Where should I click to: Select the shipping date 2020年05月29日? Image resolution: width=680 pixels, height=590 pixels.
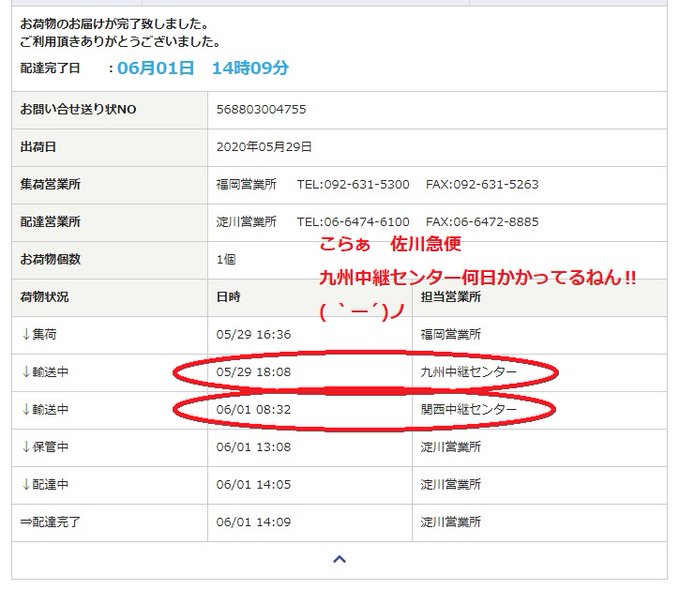coord(264,147)
